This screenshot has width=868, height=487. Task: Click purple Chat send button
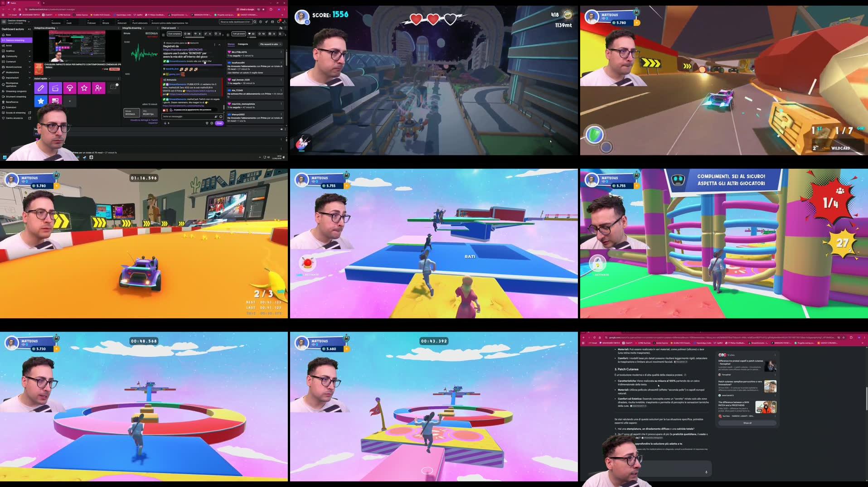[219, 123]
